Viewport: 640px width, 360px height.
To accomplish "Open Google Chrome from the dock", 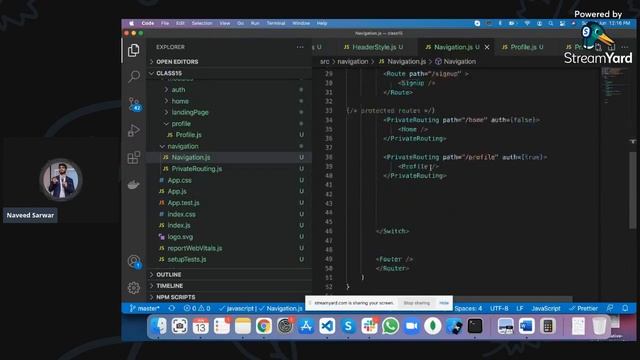I will pyautogui.click(x=264, y=326).
